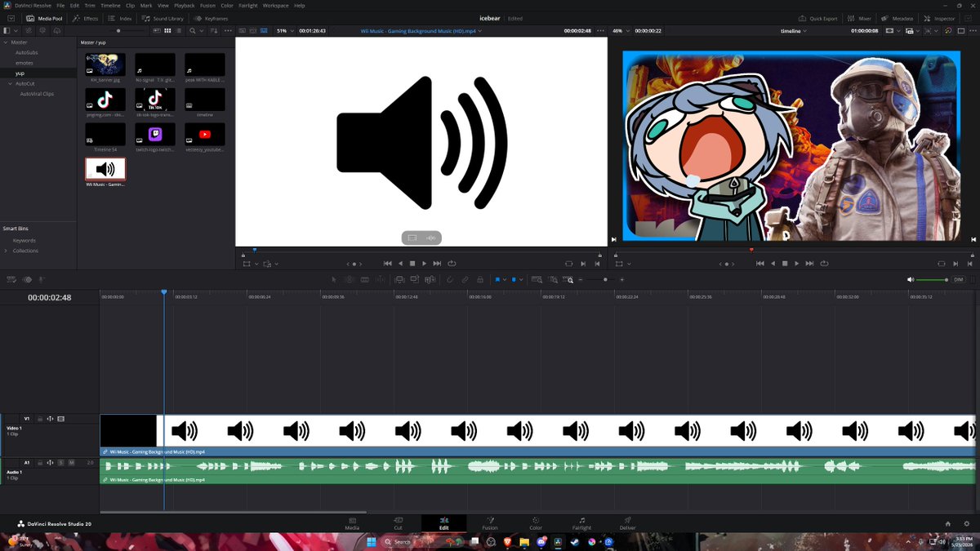Select the emotes bin
The height and width of the screenshot is (551, 980).
click(24, 63)
